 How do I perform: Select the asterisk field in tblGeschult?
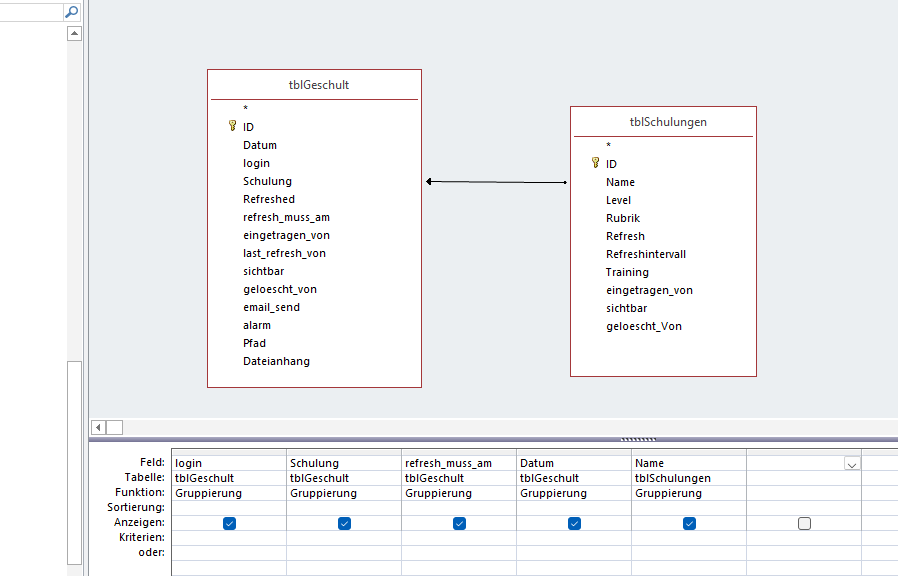pyautogui.click(x=245, y=109)
